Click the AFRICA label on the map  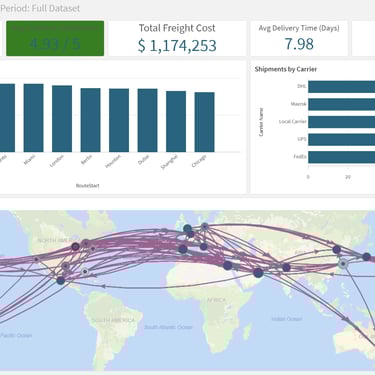tap(216, 300)
